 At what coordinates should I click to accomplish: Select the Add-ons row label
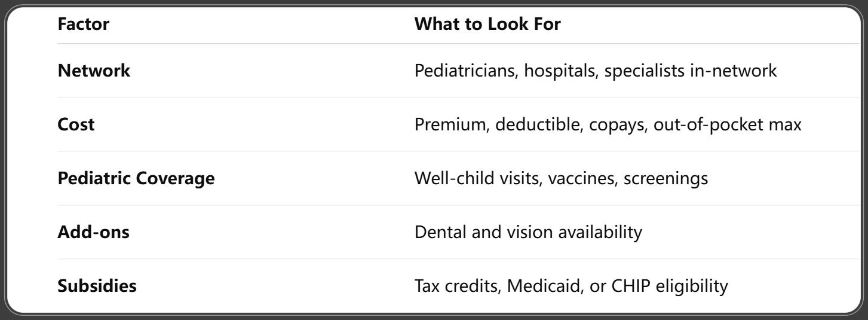click(x=93, y=232)
